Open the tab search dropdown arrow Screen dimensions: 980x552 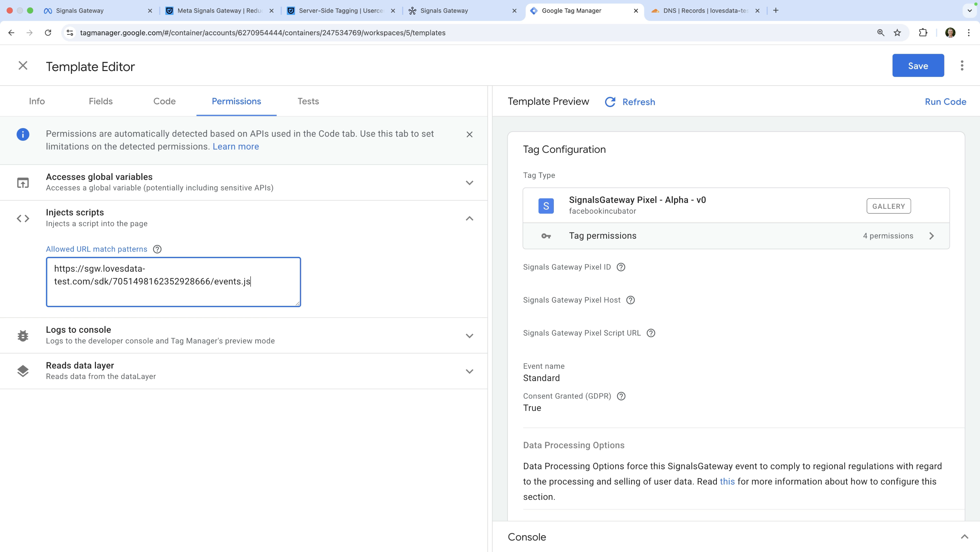click(x=969, y=11)
